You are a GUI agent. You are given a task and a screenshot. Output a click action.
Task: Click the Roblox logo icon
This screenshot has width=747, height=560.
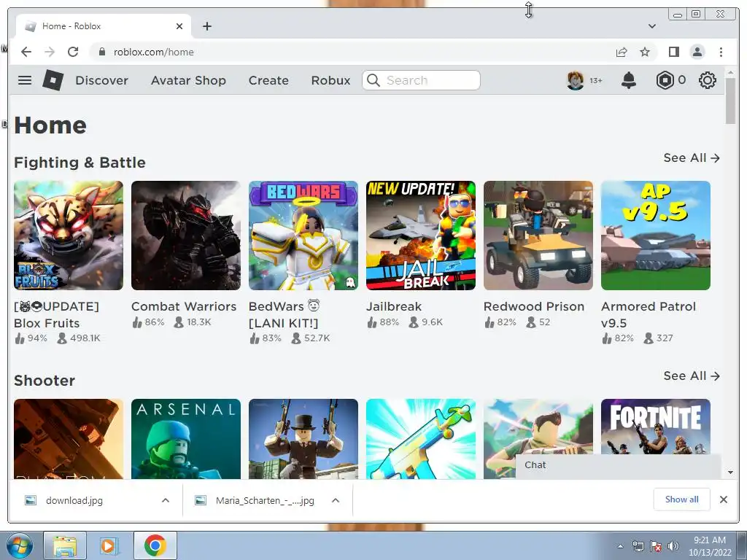tap(53, 80)
